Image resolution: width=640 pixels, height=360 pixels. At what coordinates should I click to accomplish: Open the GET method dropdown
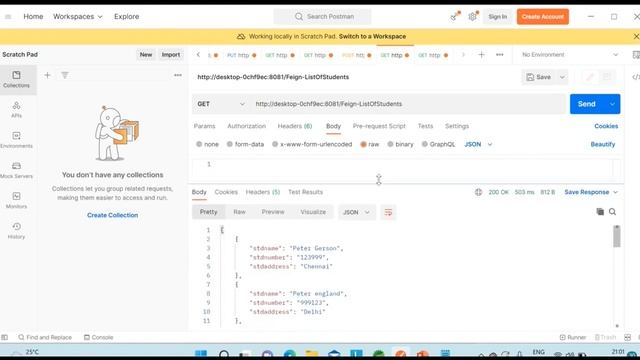tap(221, 104)
